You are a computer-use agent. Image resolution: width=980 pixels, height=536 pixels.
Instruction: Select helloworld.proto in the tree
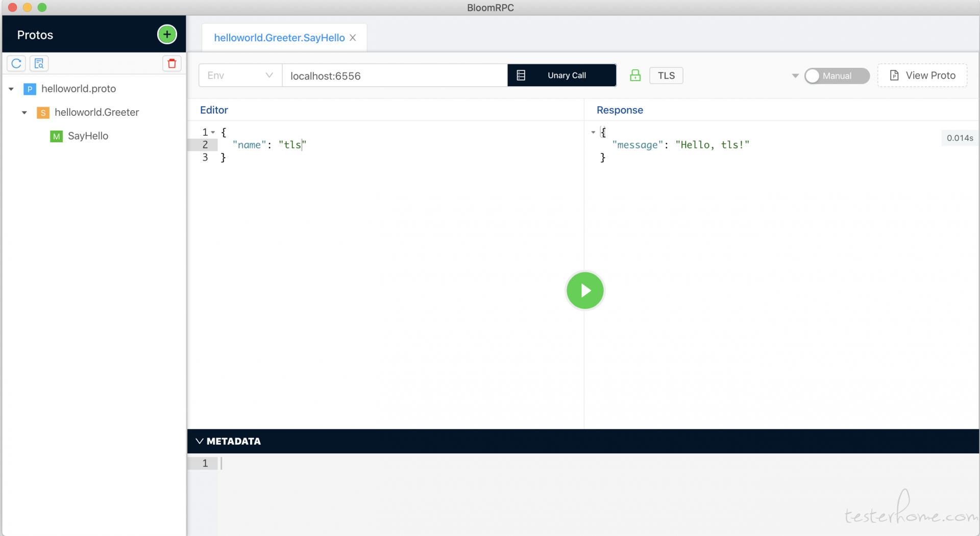pos(79,89)
